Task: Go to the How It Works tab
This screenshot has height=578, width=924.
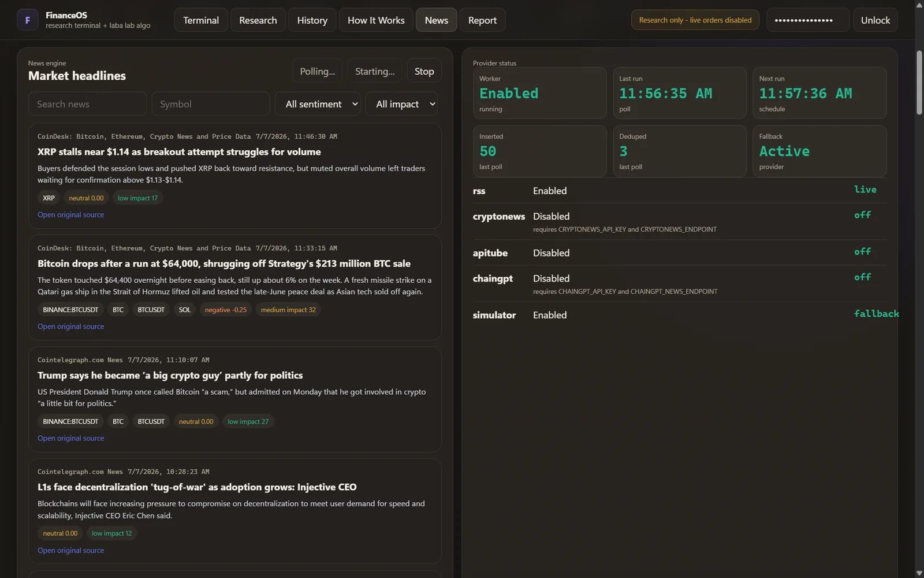Action: 376,20
